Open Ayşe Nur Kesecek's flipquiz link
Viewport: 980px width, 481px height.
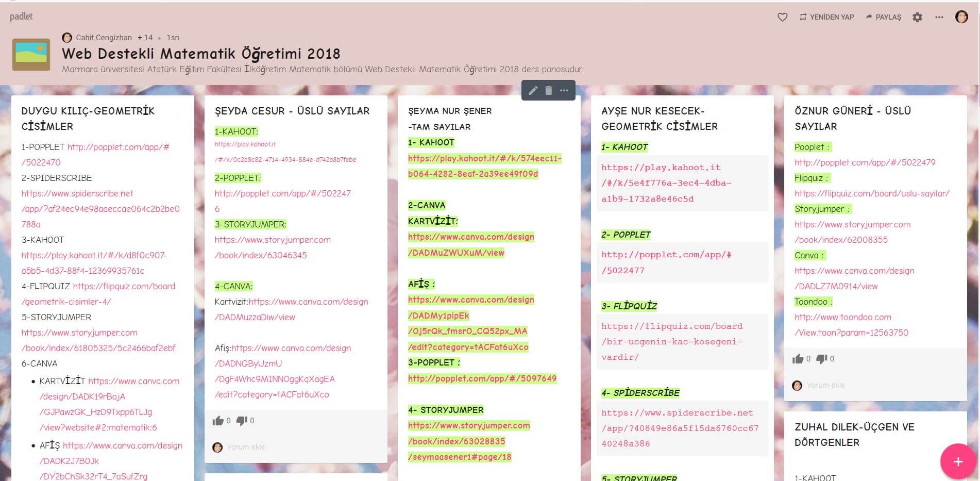click(x=672, y=341)
